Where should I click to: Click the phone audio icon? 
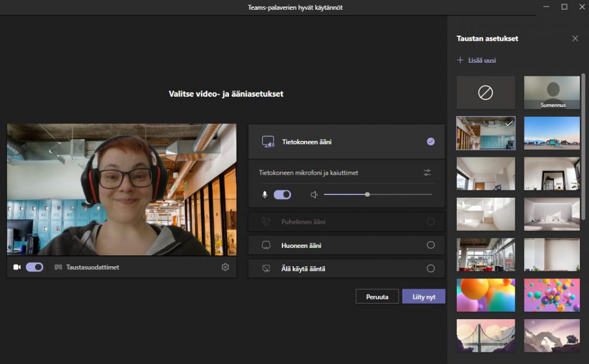[x=266, y=221]
